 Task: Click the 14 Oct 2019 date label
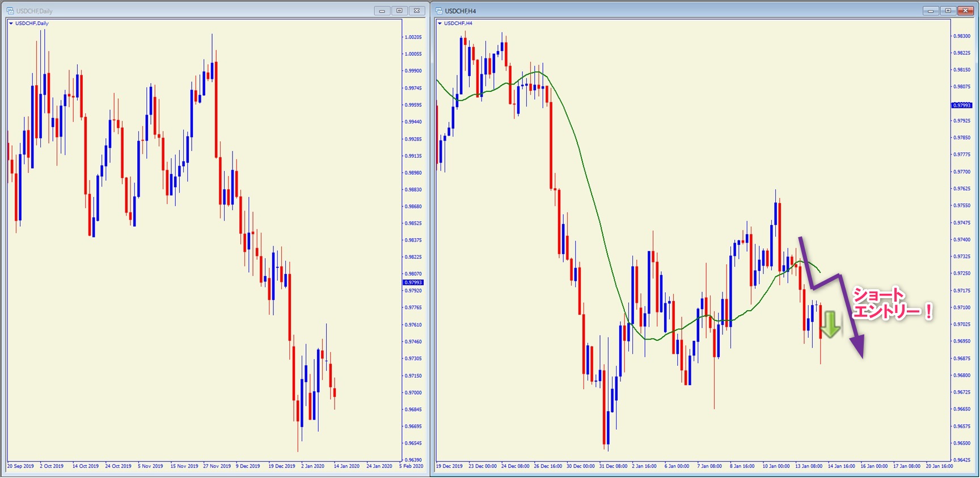(x=86, y=466)
